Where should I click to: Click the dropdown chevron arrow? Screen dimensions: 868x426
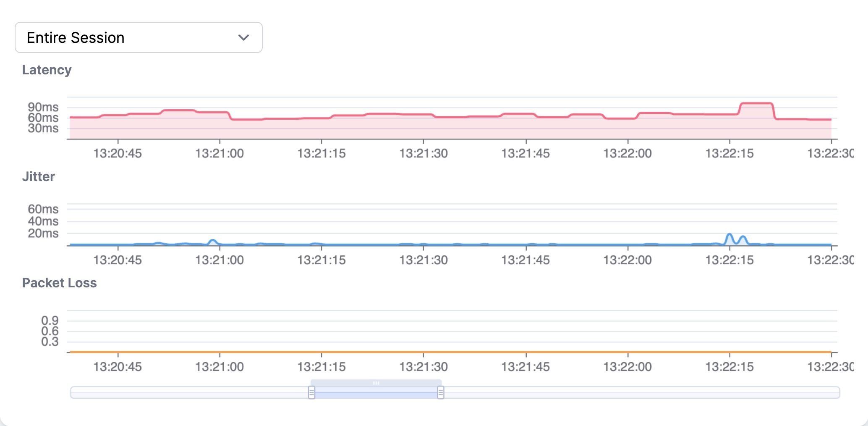[243, 37]
